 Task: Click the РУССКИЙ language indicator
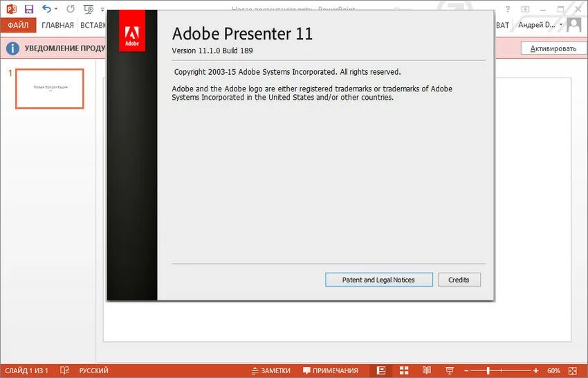click(94, 370)
